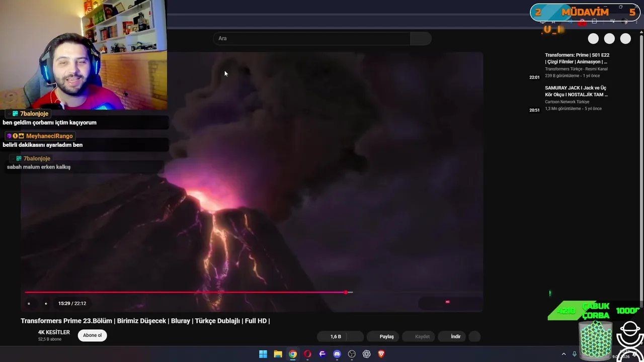Click the rightmost white circle header button

tap(625, 39)
